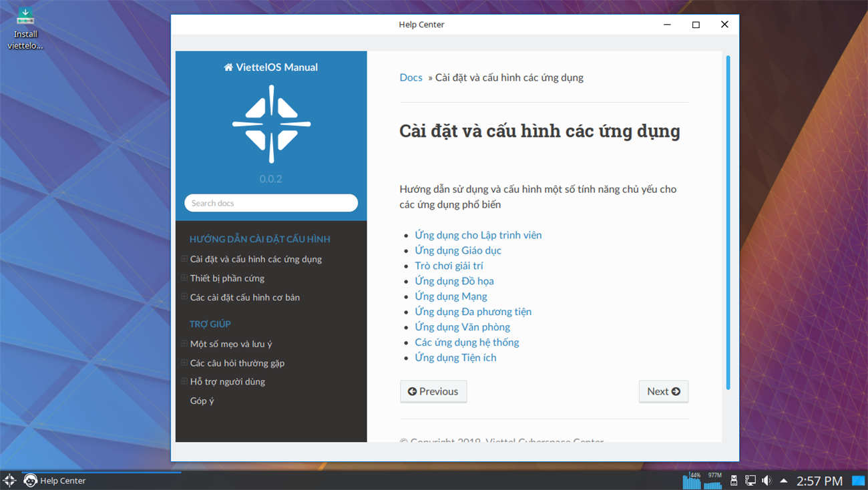Select Một số mẹo và lưu ý entry
Viewport: 868px width, 490px height.
[x=231, y=344]
